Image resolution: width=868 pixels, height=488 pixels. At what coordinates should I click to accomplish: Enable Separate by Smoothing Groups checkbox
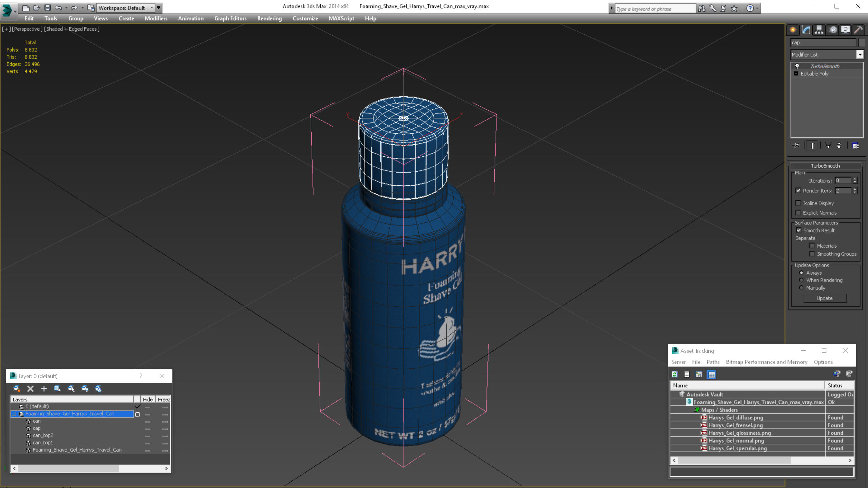point(812,254)
